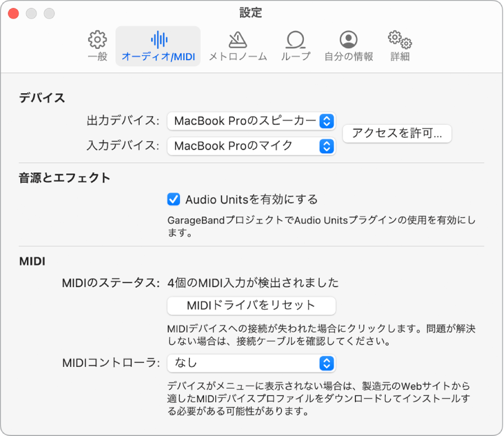
Task: Click the output device stepper arrows
Action: point(327,121)
